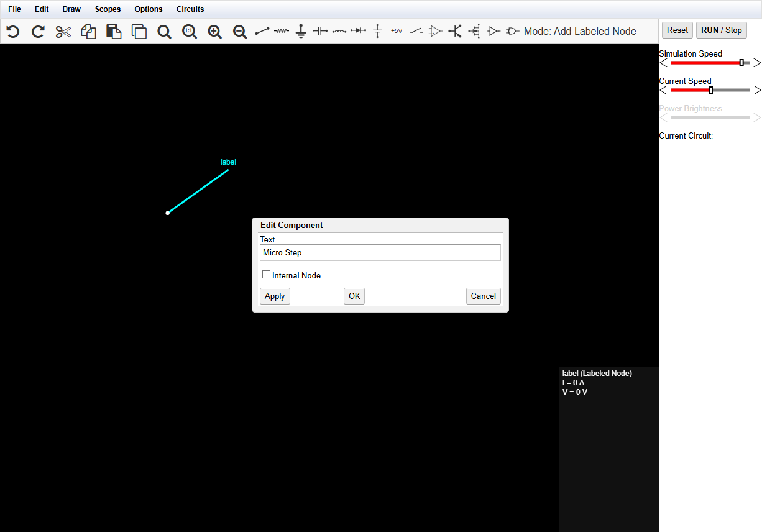Open the Draw menu
Screen dimensions: 762x532
(x=71, y=9)
